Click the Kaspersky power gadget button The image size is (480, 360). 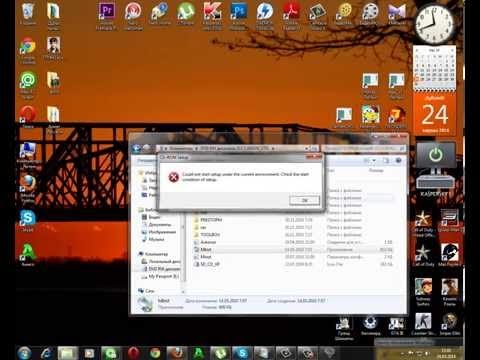[435, 155]
